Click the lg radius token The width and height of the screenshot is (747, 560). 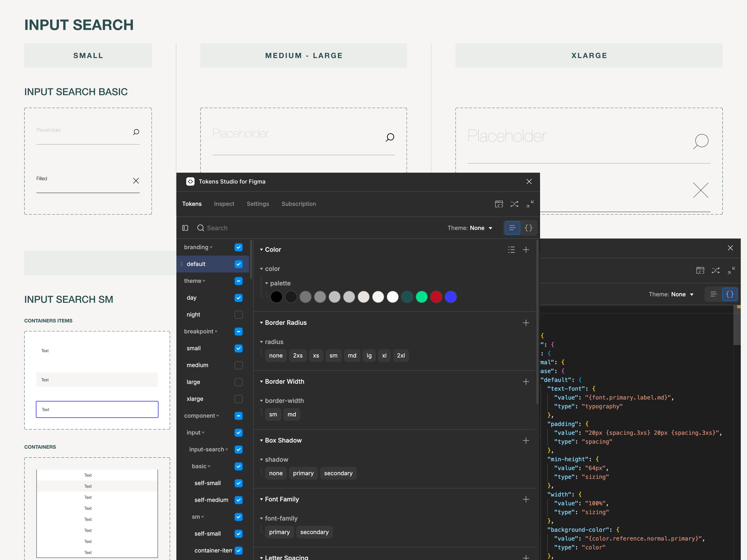click(369, 355)
